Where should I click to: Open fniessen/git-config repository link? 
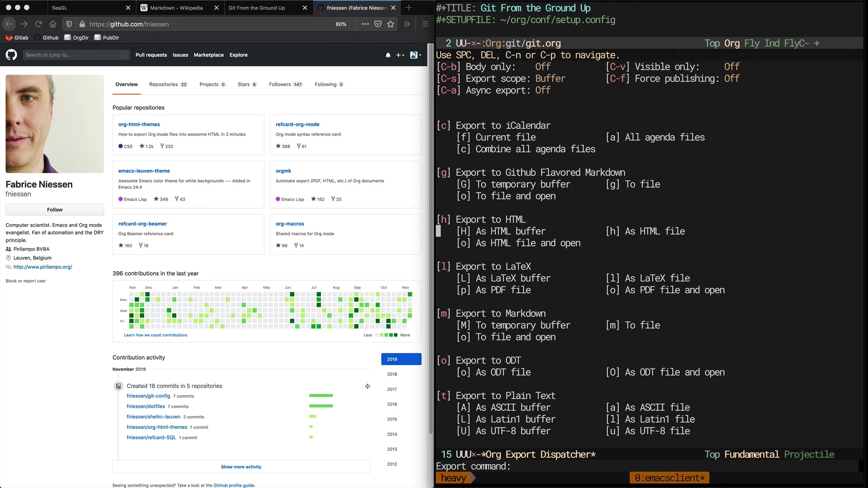click(x=148, y=396)
